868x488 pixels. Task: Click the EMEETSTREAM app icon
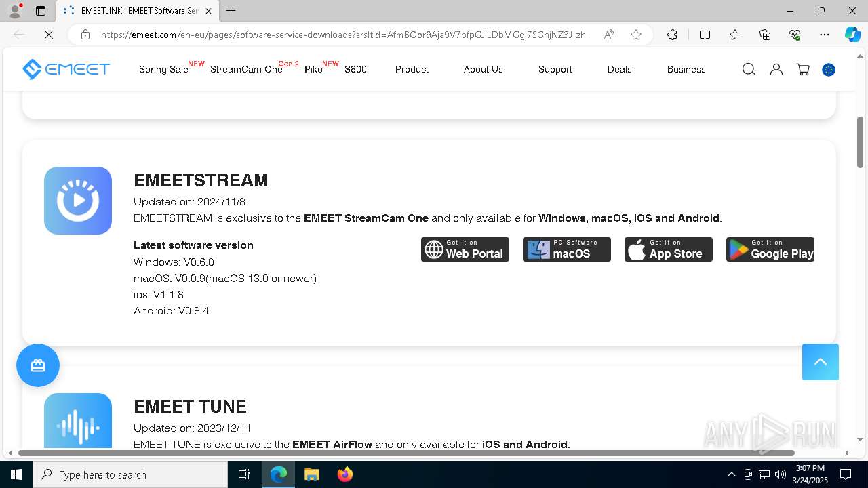[78, 201]
